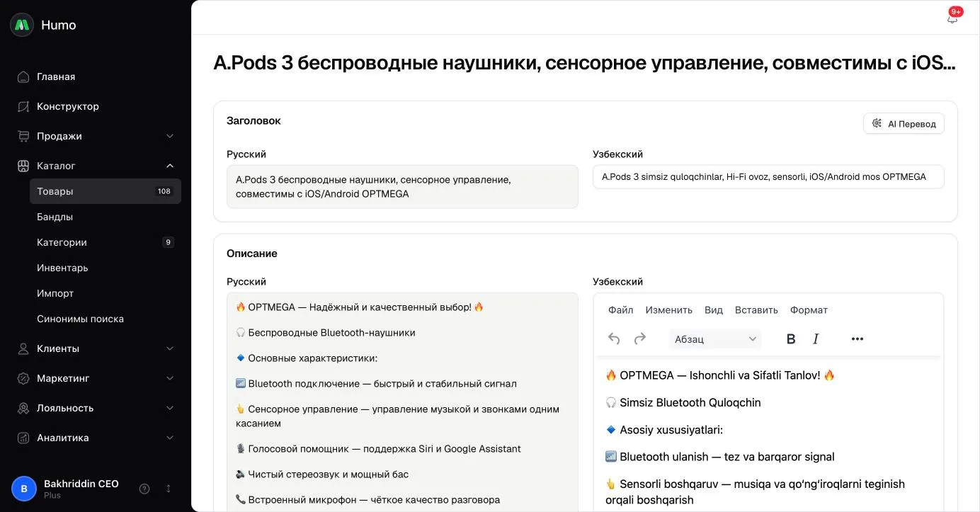Expand the Лояльность section chevron
The height and width of the screenshot is (512, 980).
click(x=170, y=408)
